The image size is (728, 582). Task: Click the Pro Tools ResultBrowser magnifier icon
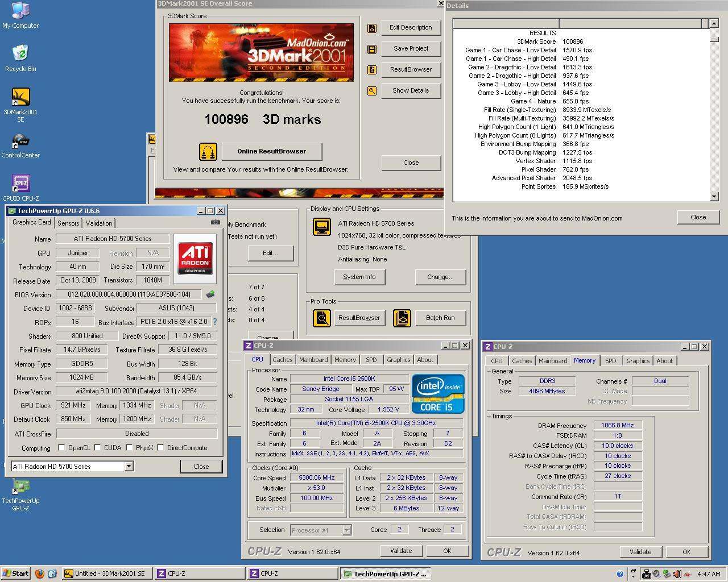[322, 318]
